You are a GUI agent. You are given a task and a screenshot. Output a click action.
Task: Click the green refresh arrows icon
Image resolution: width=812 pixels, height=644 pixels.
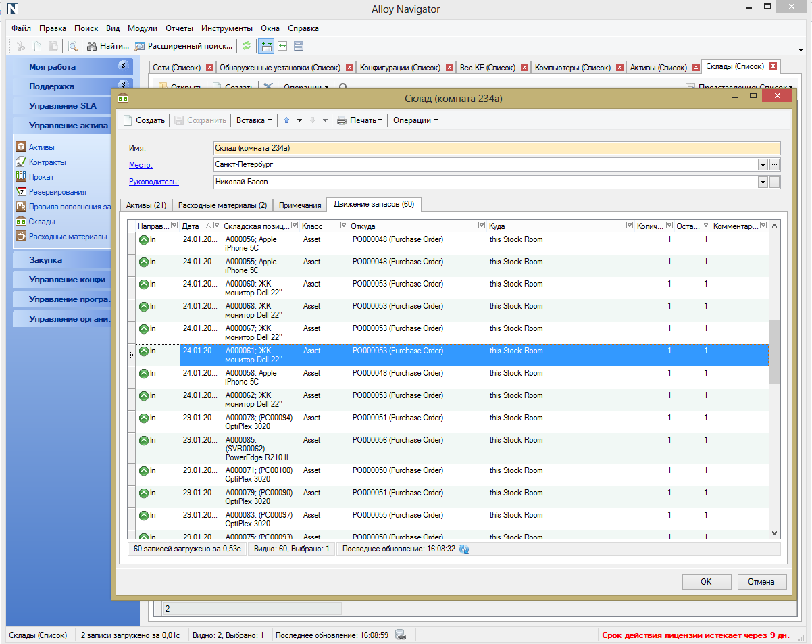click(x=247, y=46)
